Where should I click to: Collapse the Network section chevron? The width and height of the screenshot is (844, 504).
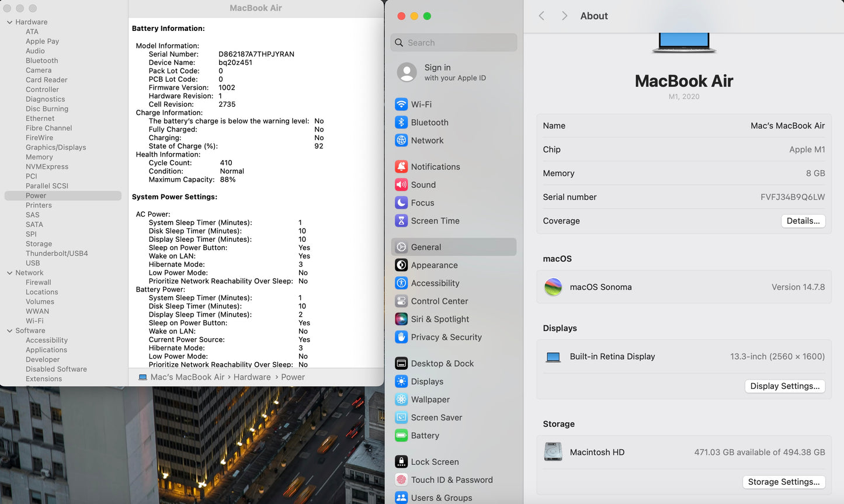coord(9,273)
